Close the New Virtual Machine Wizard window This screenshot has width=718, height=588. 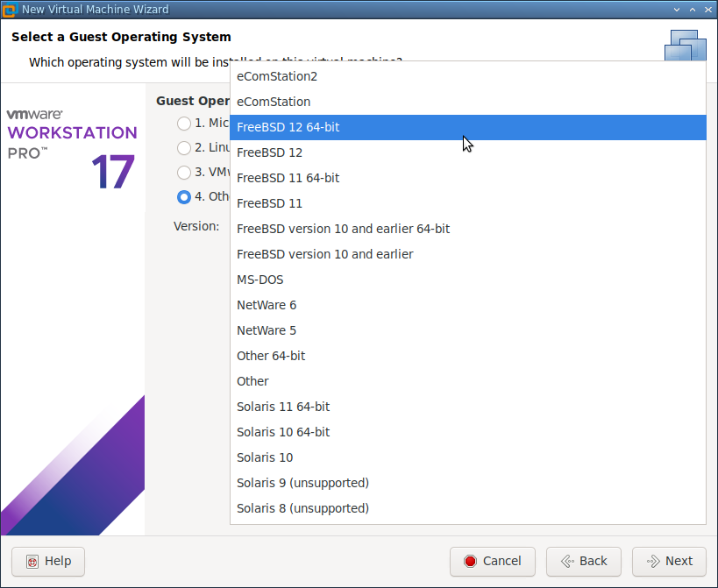click(708, 10)
